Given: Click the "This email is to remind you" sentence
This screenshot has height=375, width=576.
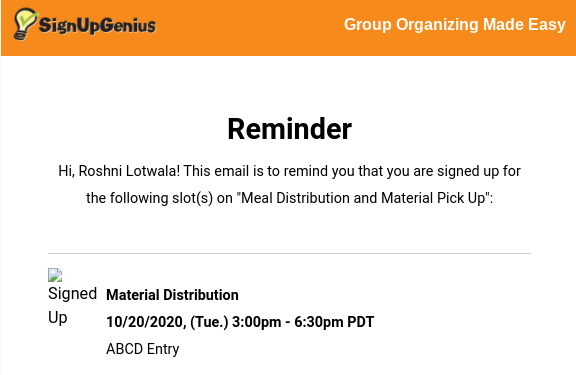Looking at the screenshot, I should 270,171.
